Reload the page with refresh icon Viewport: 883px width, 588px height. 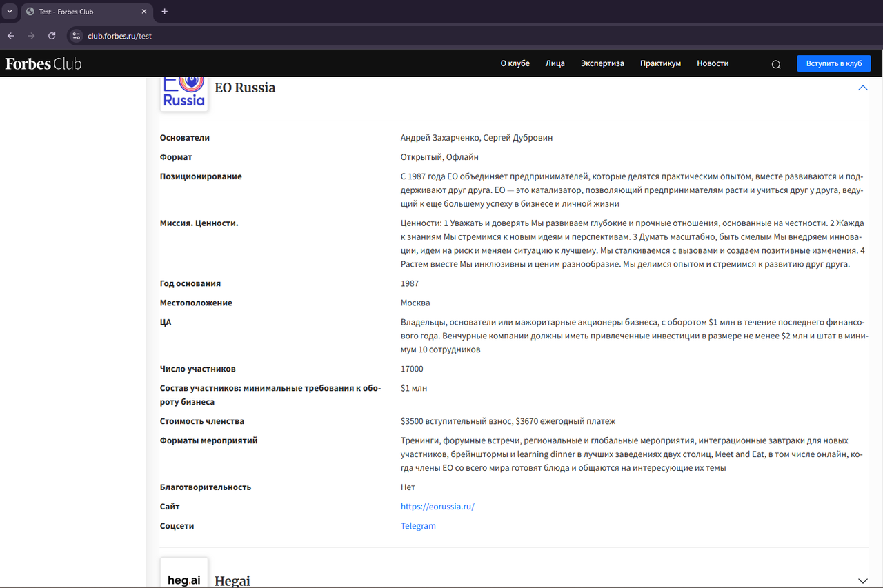(x=52, y=36)
